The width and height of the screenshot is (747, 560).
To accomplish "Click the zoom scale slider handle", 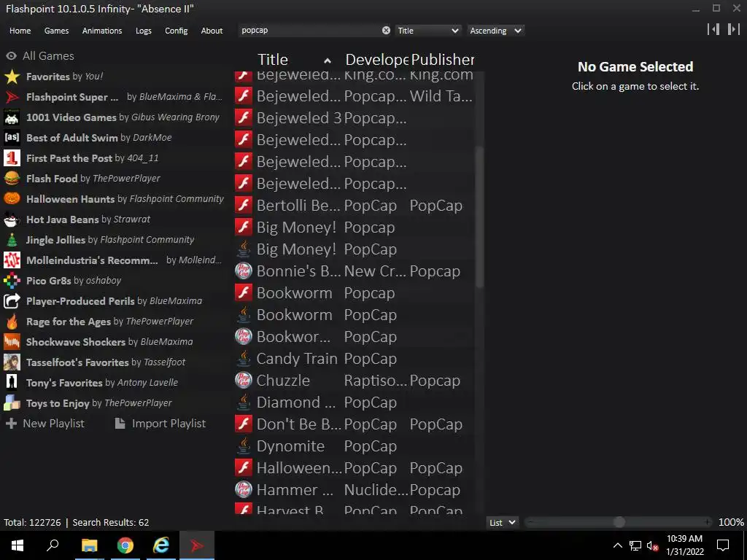I will point(619,522).
